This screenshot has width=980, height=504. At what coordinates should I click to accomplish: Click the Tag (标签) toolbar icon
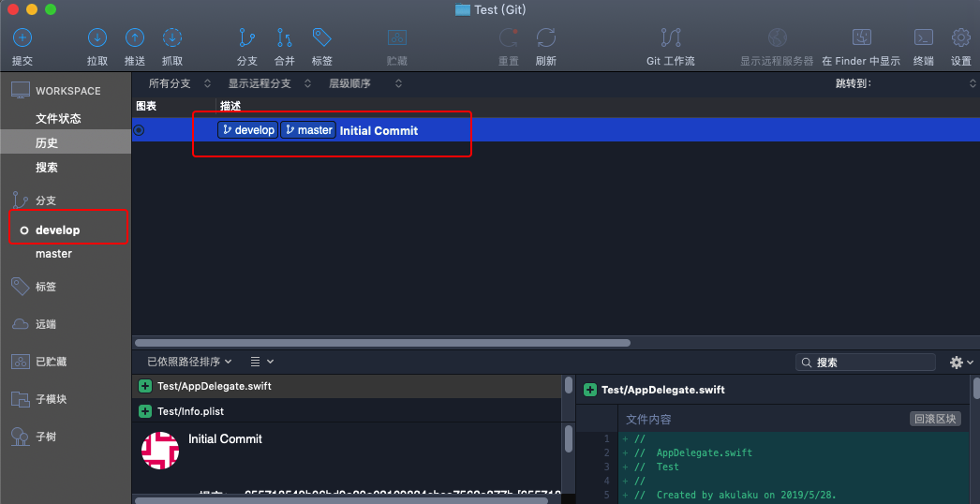coord(322,38)
